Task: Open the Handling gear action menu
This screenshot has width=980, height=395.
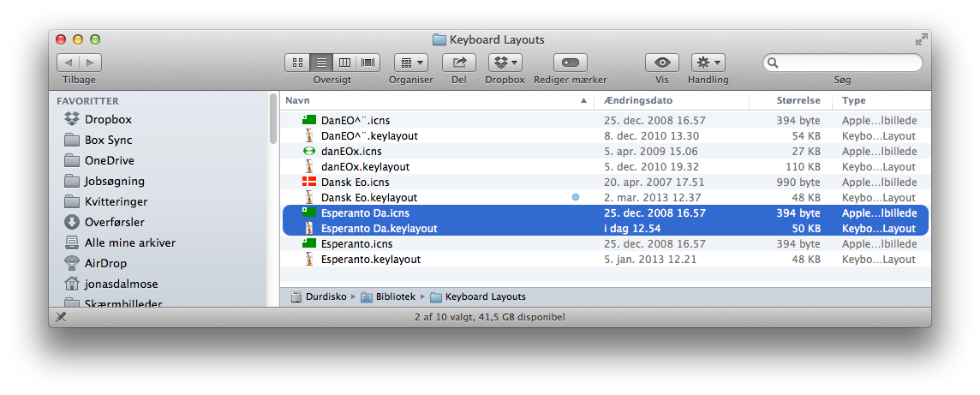Action: [x=708, y=63]
